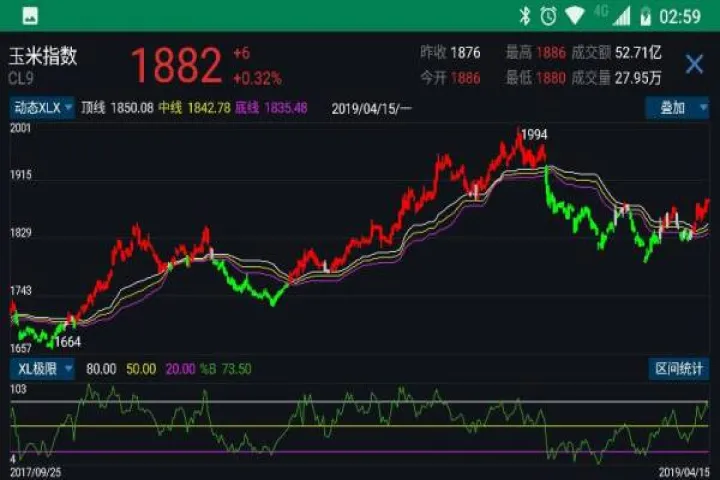This screenshot has width=720, height=480.
Task: Open the XL极限 sub-indicator dropdown
Action: 41,368
